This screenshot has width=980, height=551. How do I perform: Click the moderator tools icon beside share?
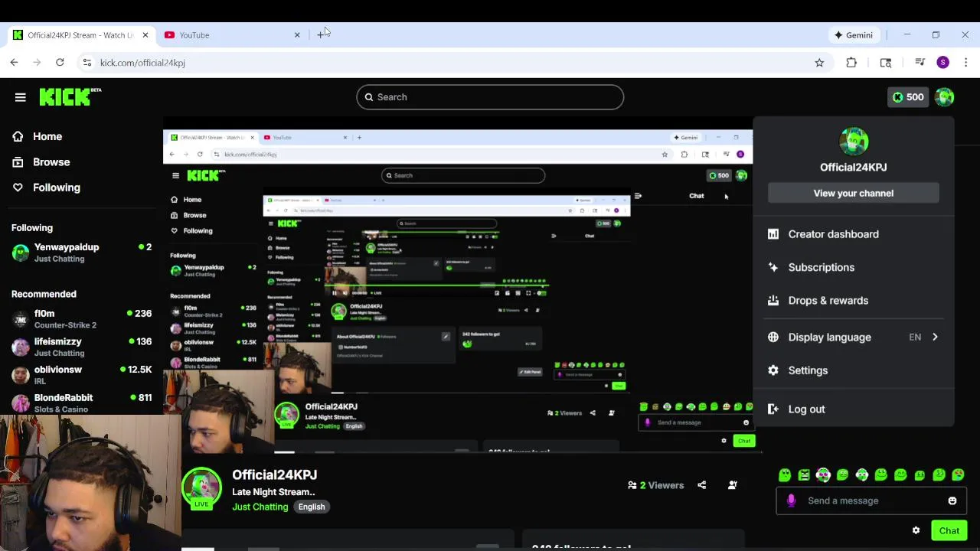(x=733, y=485)
